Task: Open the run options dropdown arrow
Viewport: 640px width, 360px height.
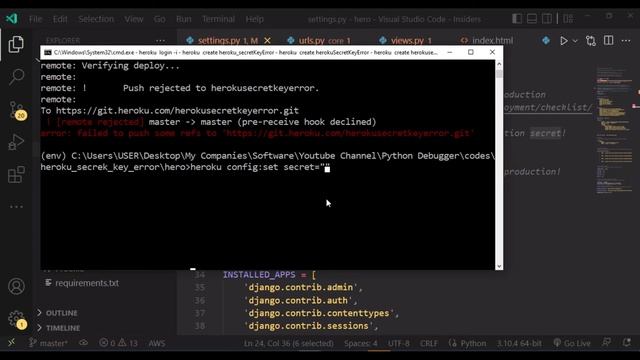Action: pos(575,40)
